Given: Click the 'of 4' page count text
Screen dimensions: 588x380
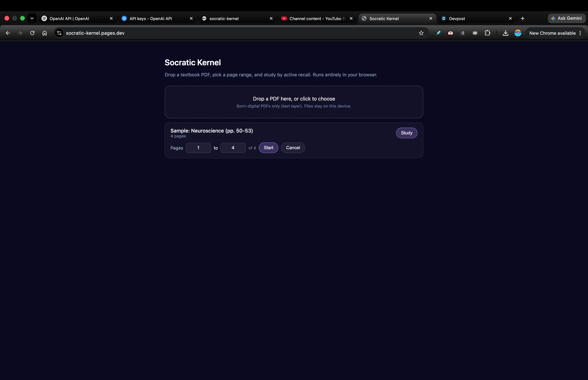Looking at the screenshot, I should pyautogui.click(x=252, y=148).
